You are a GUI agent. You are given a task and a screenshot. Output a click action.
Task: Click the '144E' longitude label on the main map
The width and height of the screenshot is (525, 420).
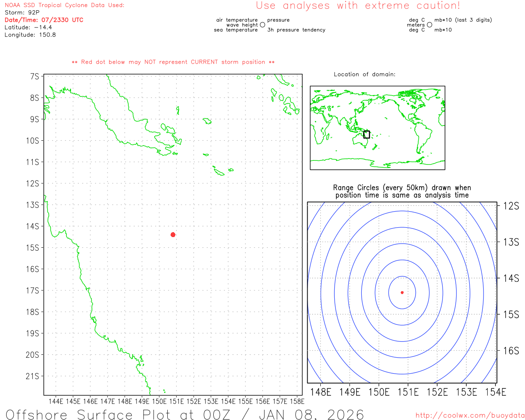(56, 401)
